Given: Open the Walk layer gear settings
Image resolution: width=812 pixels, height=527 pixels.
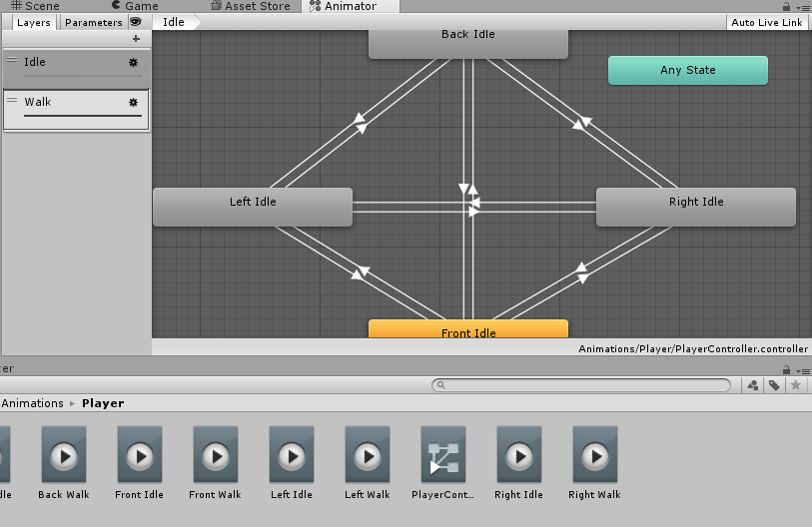Looking at the screenshot, I should (x=133, y=102).
